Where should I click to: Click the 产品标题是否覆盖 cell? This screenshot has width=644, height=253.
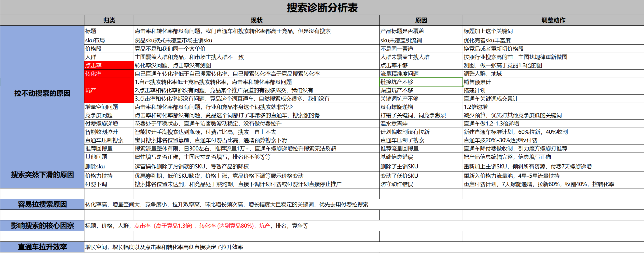tap(421, 31)
